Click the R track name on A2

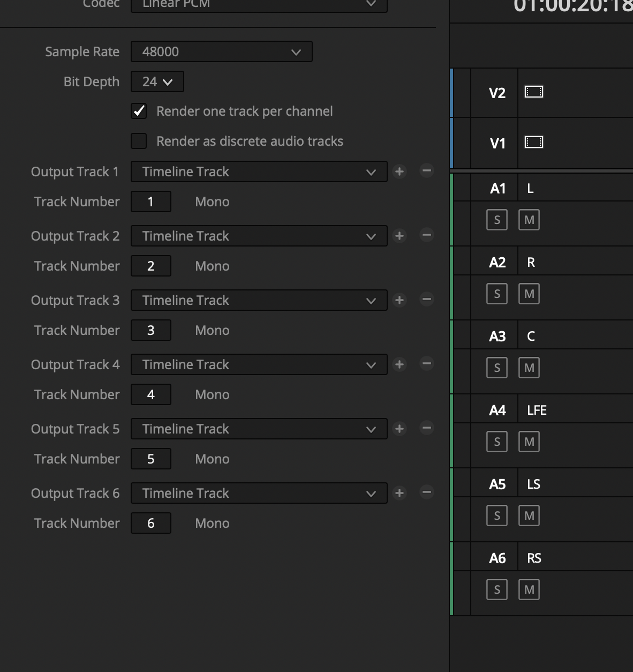pyautogui.click(x=531, y=262)
